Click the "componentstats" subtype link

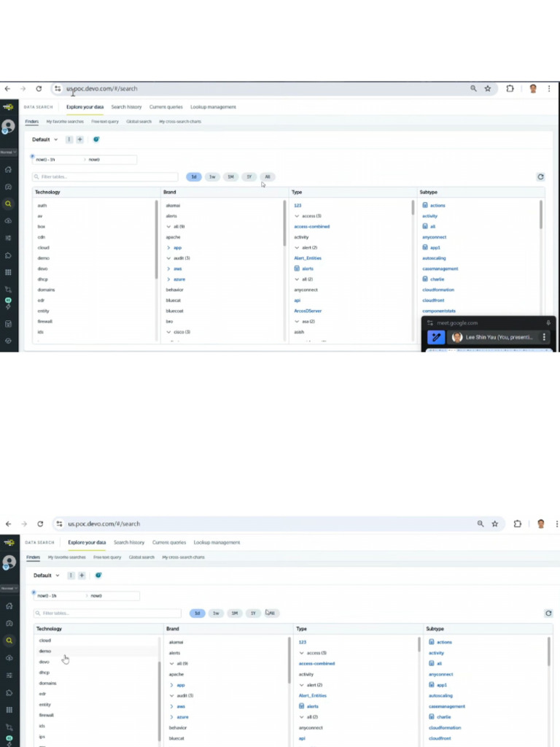[x=439, y=311]
